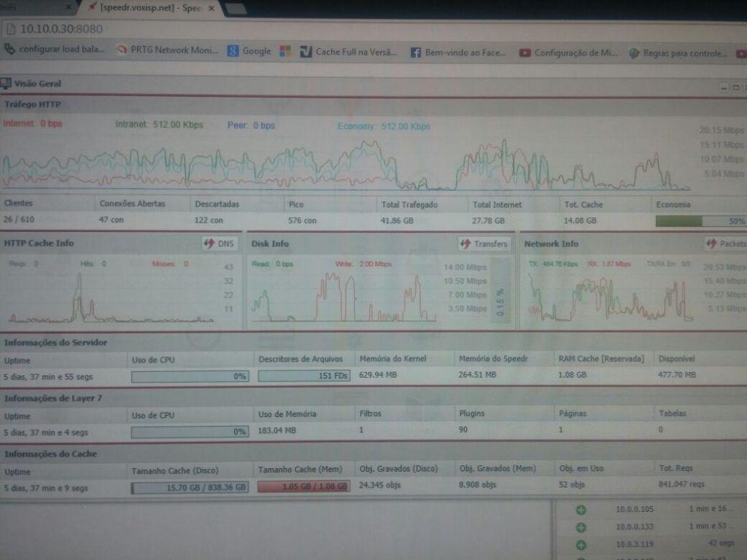Open the Cache Full na Versão bookmark

tap(349, 52)
